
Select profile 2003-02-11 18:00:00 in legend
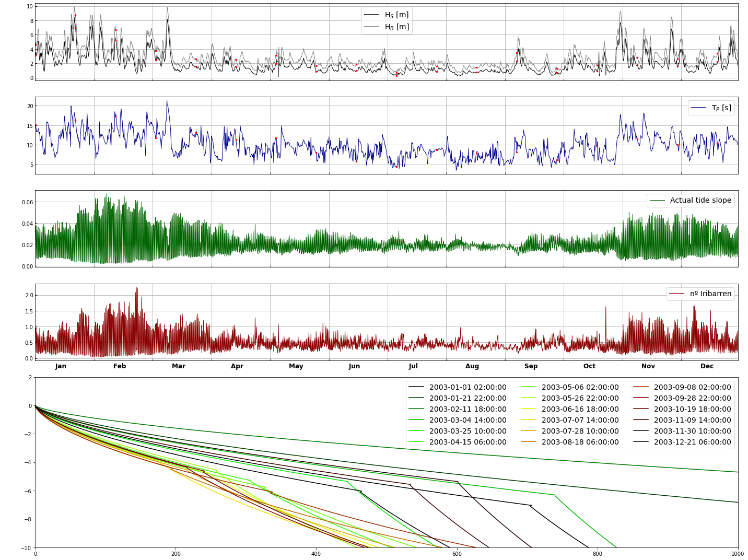pos(467,410)
